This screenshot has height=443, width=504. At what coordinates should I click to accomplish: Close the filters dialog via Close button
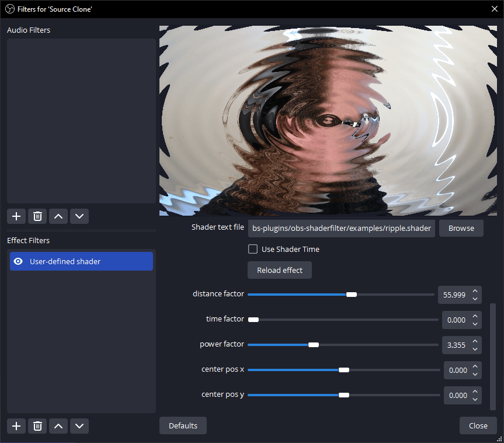point(478,425)
